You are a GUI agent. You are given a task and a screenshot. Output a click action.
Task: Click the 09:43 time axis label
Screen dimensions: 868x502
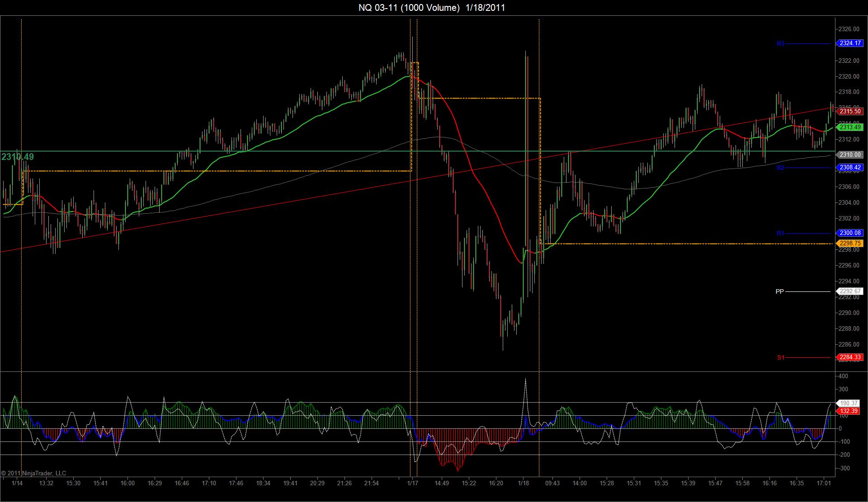tap(552, 483)
